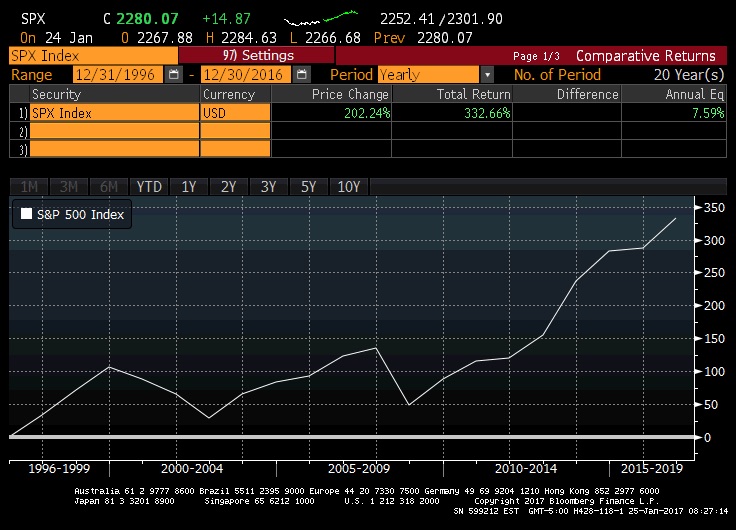Click the 1996-1999 x-axis label
The width and height of the screenshot is (736, 530).
(x=59, y=469)
